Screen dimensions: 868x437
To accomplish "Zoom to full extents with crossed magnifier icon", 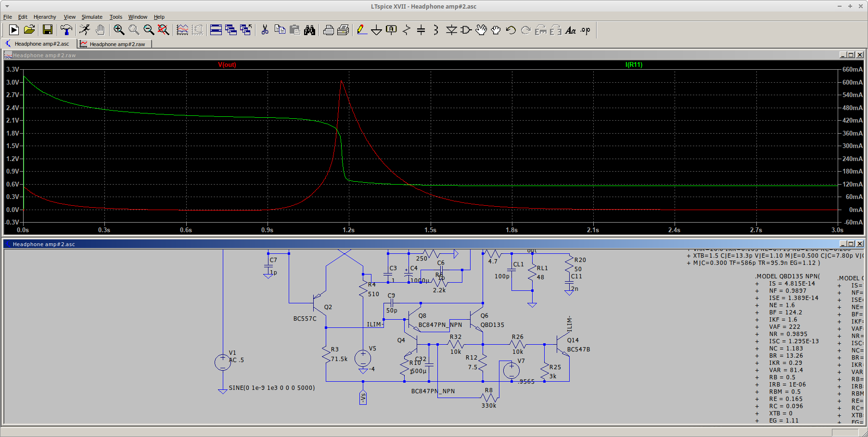I will coord(164,30).
